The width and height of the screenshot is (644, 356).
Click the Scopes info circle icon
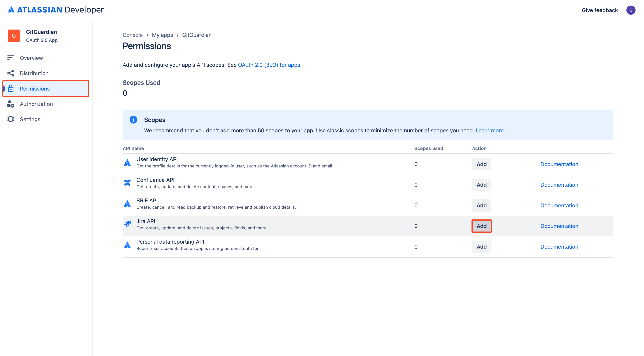tap(133, 120)
